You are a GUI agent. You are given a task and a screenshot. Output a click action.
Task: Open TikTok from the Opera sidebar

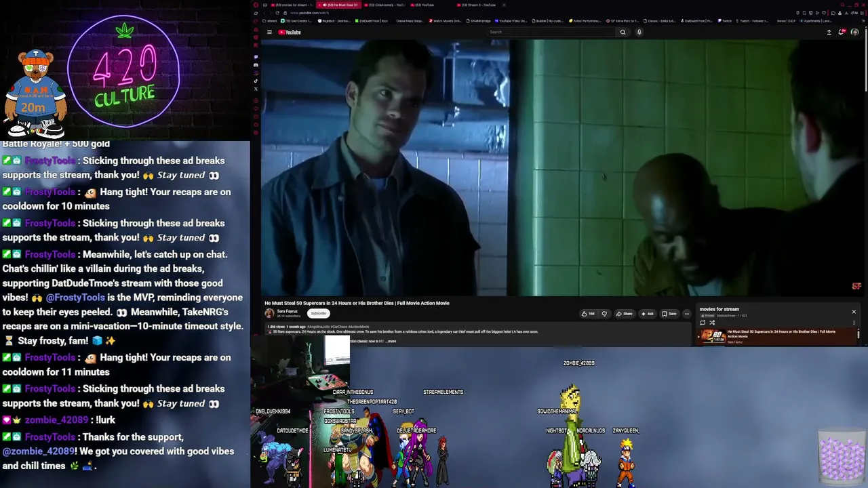256,81
